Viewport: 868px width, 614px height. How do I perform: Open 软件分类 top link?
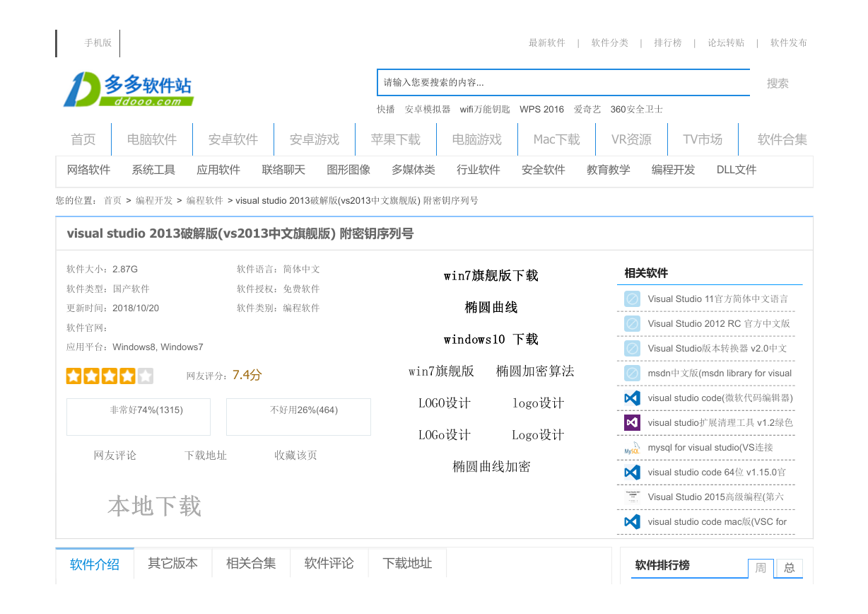[610, 43]
